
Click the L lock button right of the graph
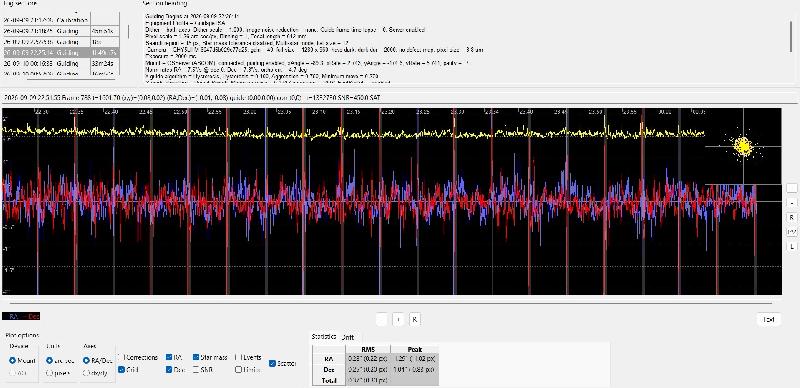pyautogui.click(x=791, y=247)
